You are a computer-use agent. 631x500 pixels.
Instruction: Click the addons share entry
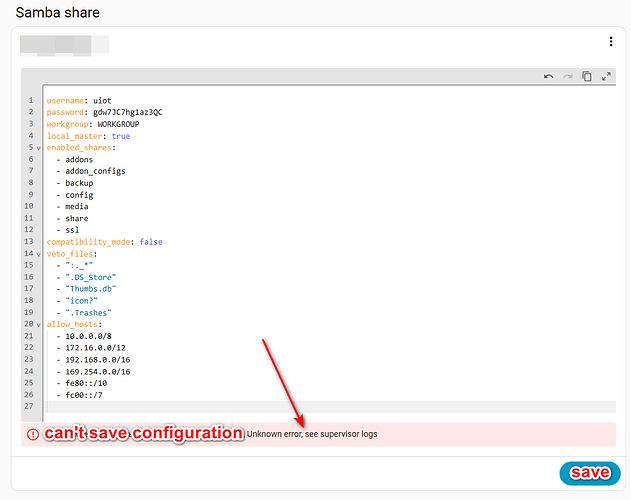(x=79, y=159)
